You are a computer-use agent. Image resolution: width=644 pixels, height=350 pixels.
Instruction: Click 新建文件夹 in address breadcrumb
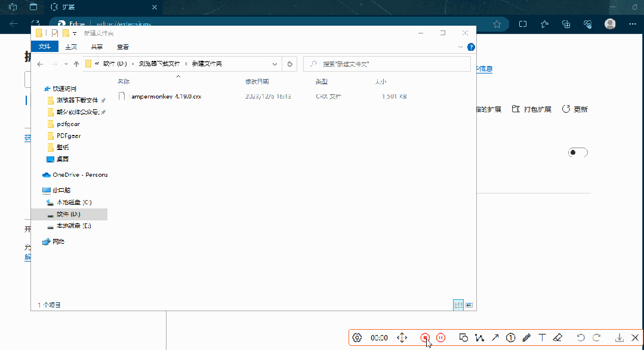point(207,64)
